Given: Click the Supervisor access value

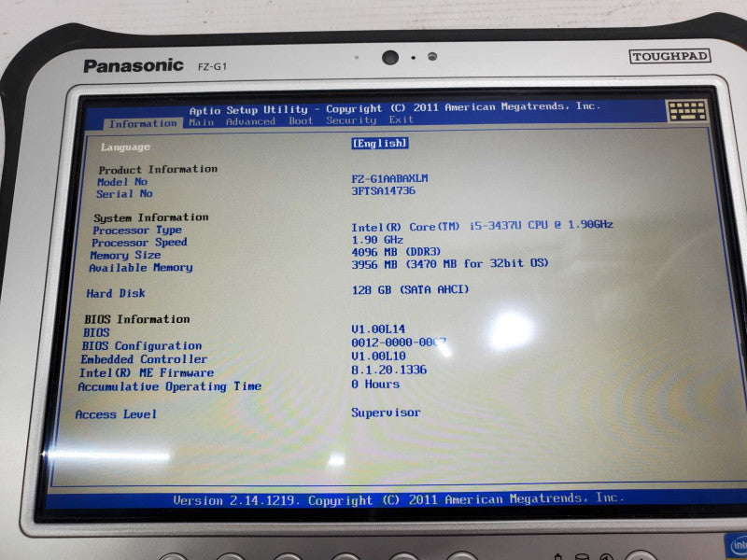Looking at the screenshot, I should 386,413.
